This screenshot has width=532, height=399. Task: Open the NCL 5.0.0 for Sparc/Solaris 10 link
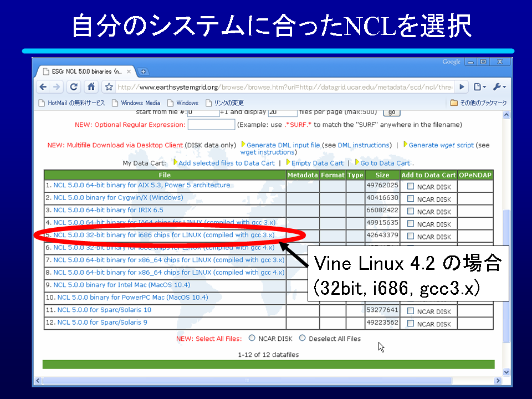coord(104,310)
